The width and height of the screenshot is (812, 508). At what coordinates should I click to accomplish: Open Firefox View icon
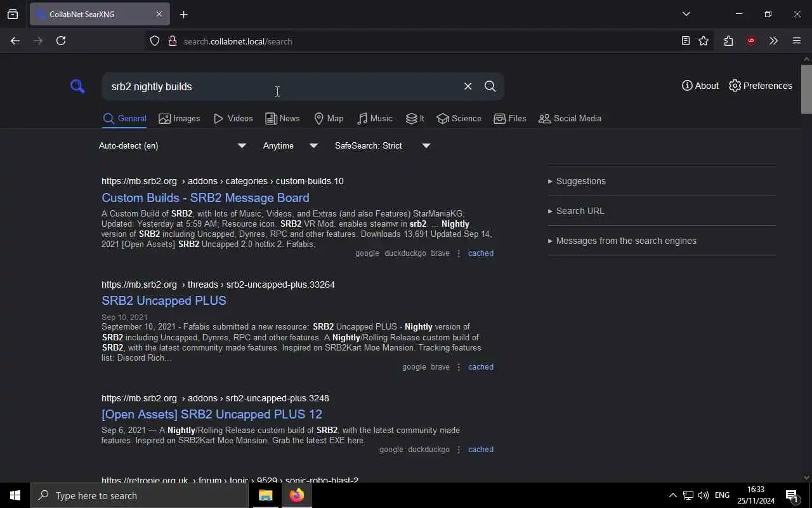[13, 14]
